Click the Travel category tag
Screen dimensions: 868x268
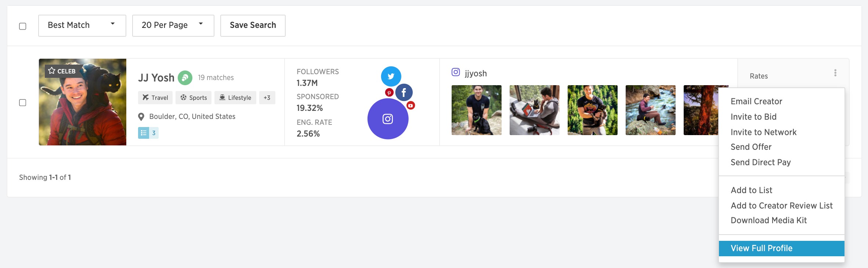(x=155, y=98)
